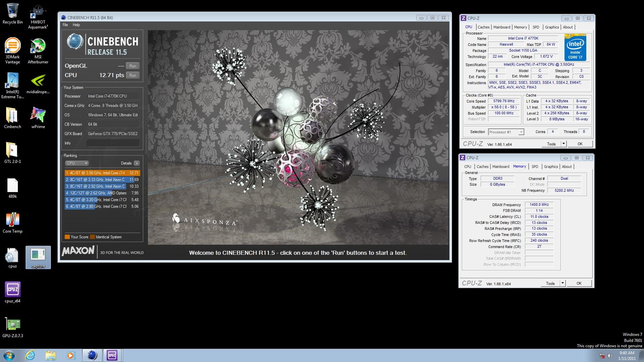644x362 pixels.
Task: Open nvidiaInspector desktop icon
Action: coord(38,84)
